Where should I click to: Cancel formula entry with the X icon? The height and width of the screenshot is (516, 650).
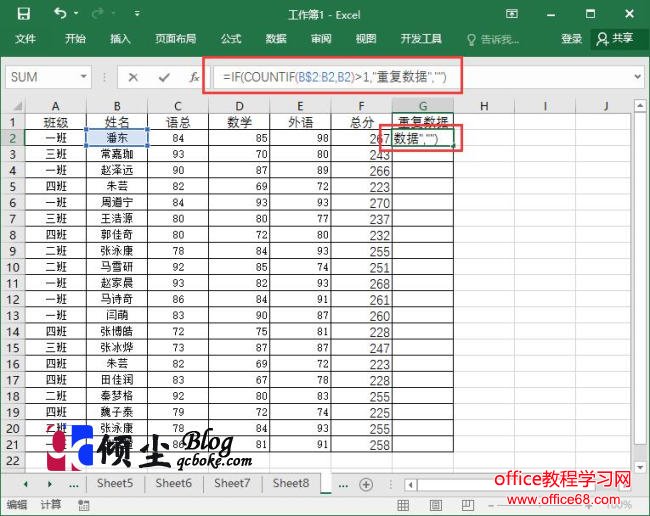pyautogui.click(x=133, y=77)
